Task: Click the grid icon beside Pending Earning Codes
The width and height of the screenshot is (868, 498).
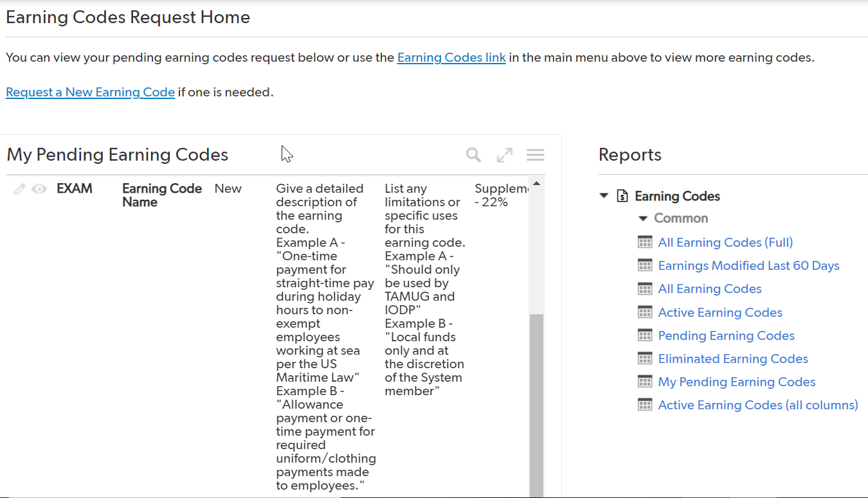Action: pos(645,335)
